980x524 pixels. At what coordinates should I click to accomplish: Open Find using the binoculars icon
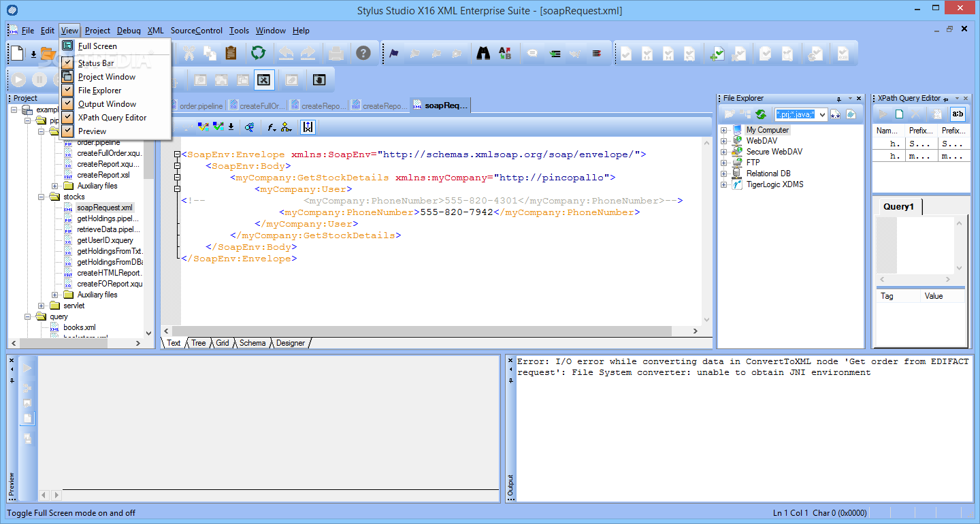click(x=483, y=53)
